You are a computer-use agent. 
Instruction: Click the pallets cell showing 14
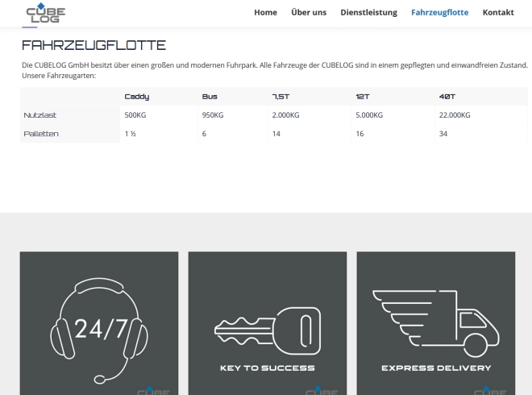click(310, 134)
